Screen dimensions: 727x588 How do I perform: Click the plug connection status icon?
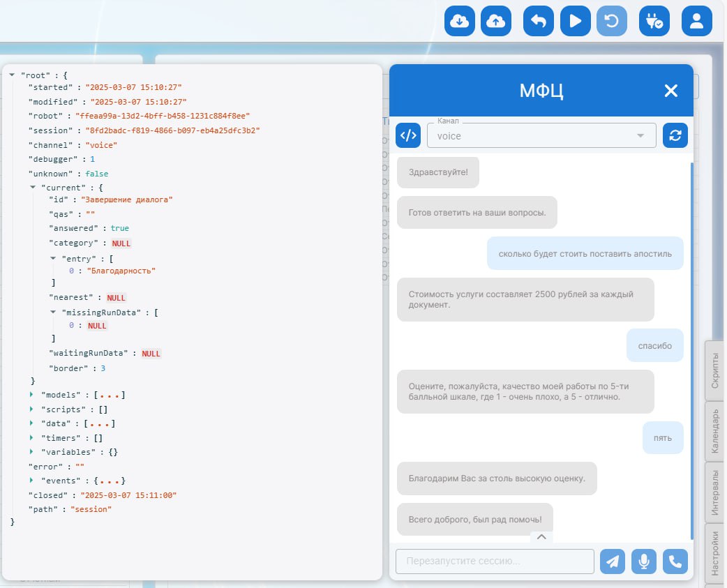(654, 21)
